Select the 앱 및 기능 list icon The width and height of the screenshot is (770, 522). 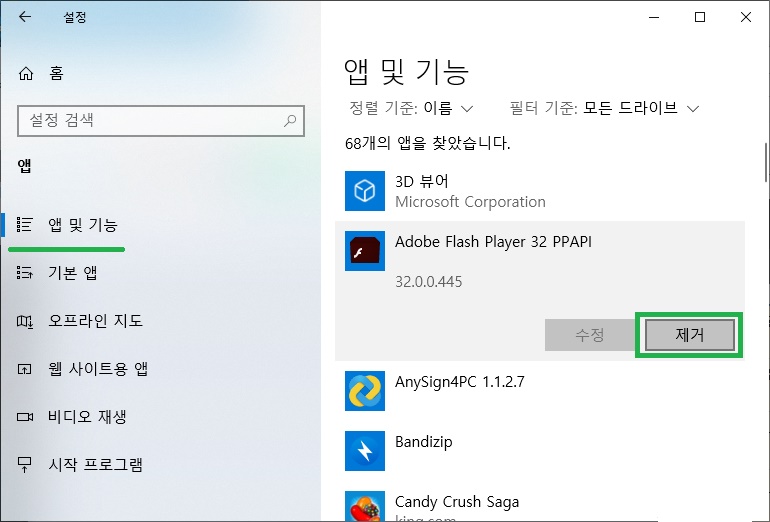pos(25,224)
